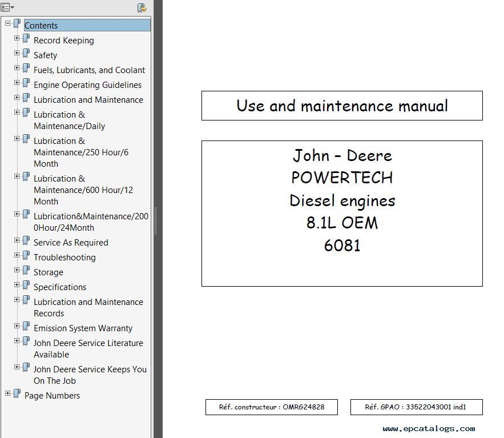Open Lubrication&Maintenance/2000Hour/24Month bookmark
This screenshot has height=438, width=504.
tap(91, 222)
